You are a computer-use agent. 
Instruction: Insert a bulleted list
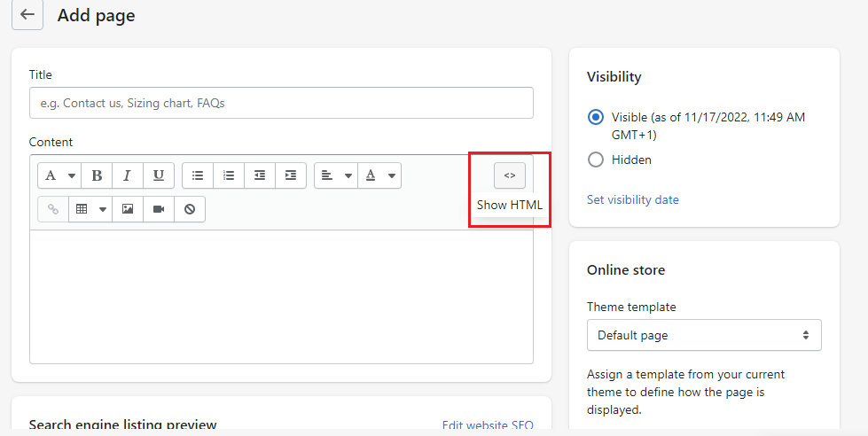198,175
